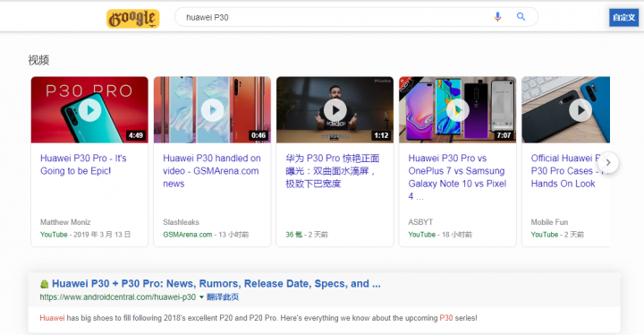This screenshot has height=335, width=644.
Task: Start voice search with microphone icon
Action: [x=497, y=17]
